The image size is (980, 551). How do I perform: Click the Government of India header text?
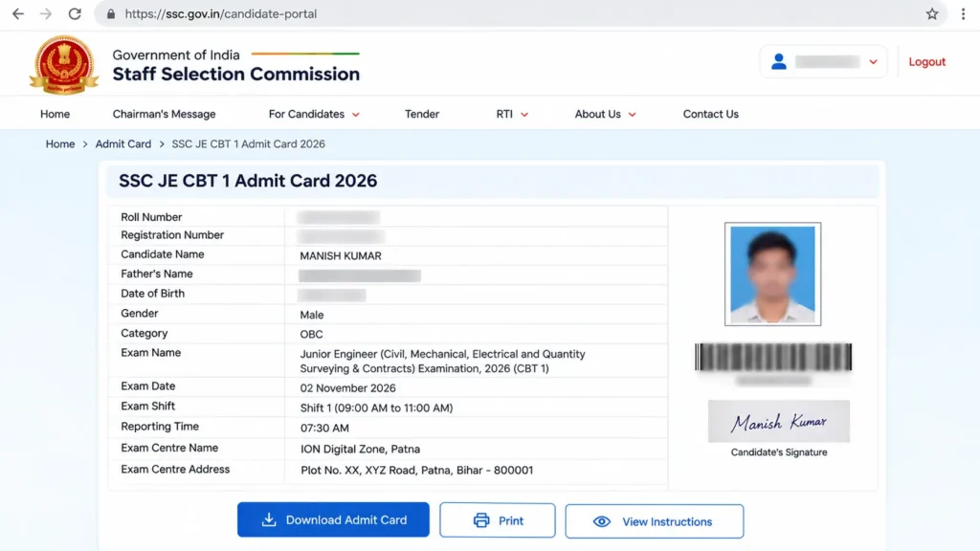tap(176, 55)
